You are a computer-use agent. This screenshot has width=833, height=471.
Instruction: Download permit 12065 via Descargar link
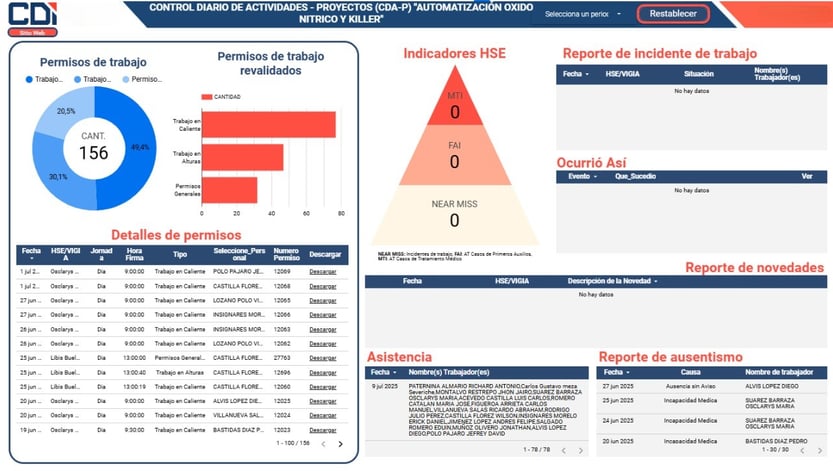point(323,301)
